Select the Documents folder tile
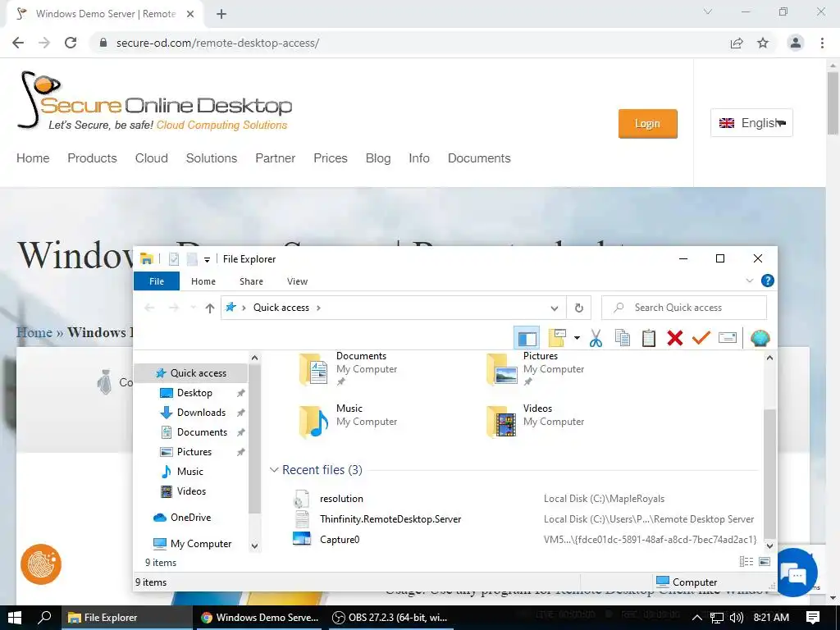The height and width of the screenshot is (630, 840). point(348,368)
